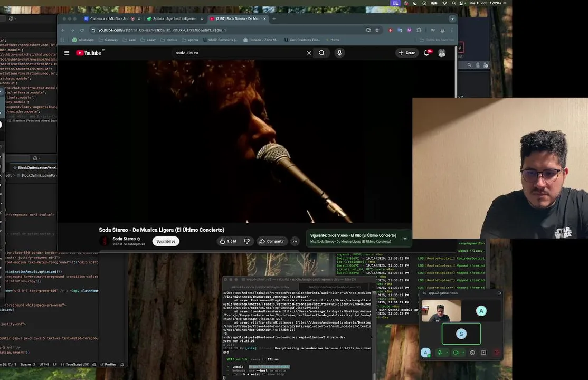Open macOS Spotlight search icon
Image resolution: width=588 pixels, height=380 pixels.
[454, 3]
